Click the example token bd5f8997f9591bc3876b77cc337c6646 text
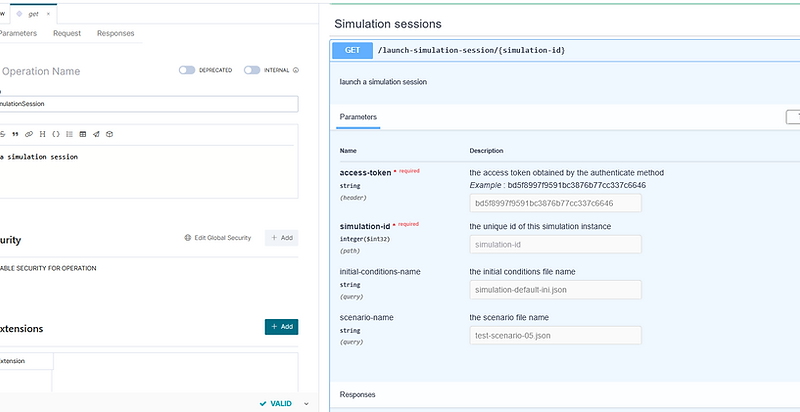The width and height of the screenshot is (800, 412). pyautogui.click(x=577, y=185)
